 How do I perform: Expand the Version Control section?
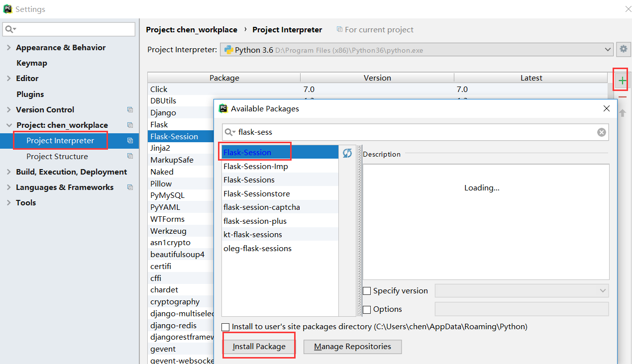[x=9, y=110]
